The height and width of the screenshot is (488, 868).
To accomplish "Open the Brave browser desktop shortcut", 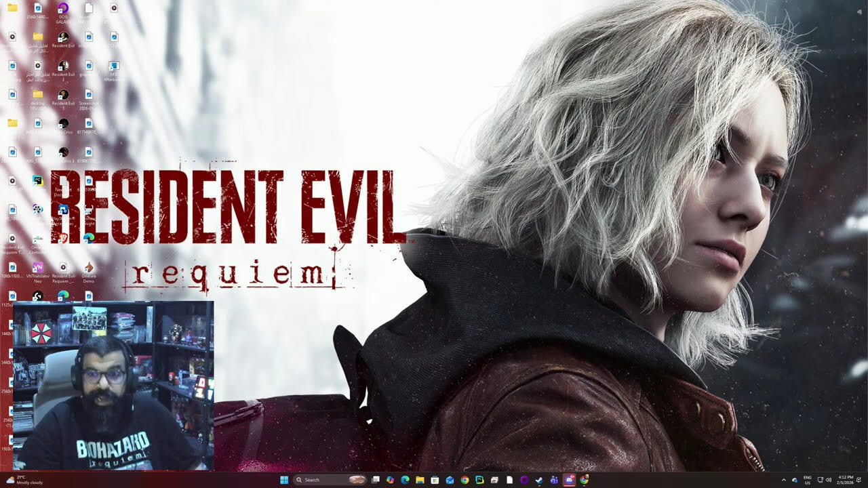I will [x=63, y=238].
